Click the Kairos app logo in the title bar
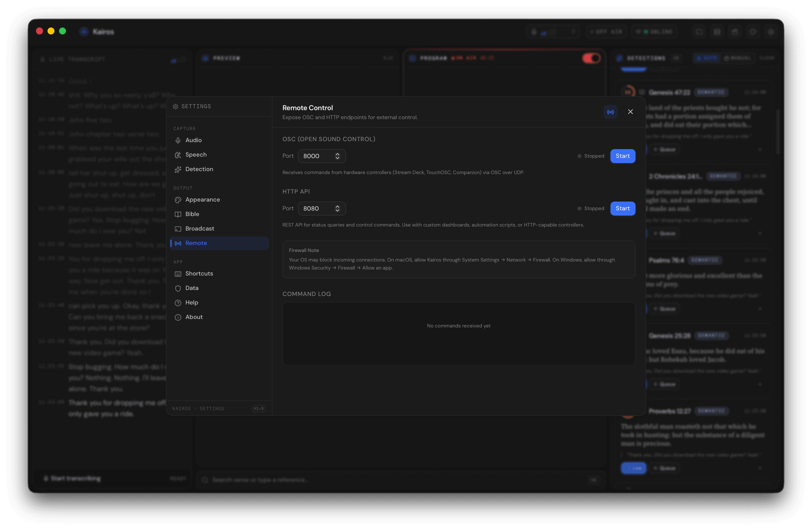The width and height of the screenshot is (812, 530). coord(84,32)
